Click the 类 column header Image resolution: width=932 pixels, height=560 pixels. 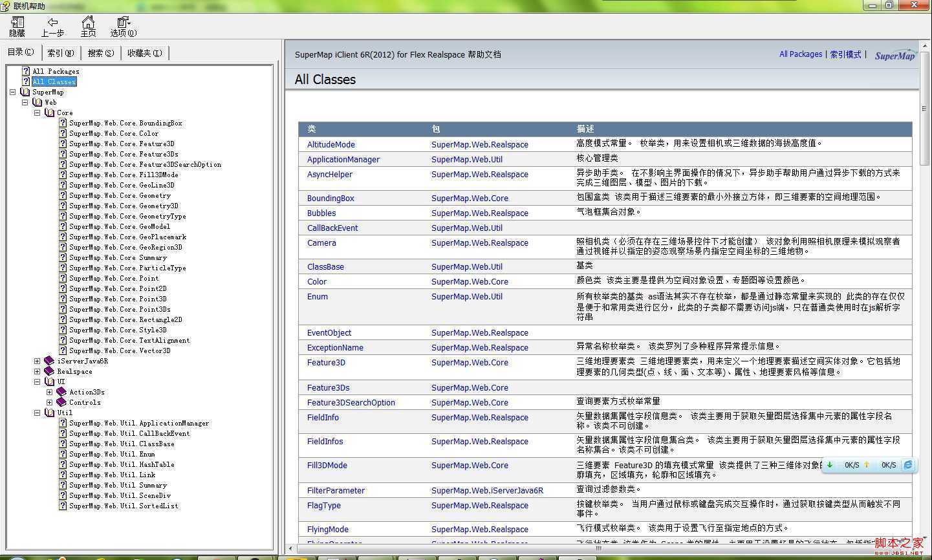click(311, 129)
